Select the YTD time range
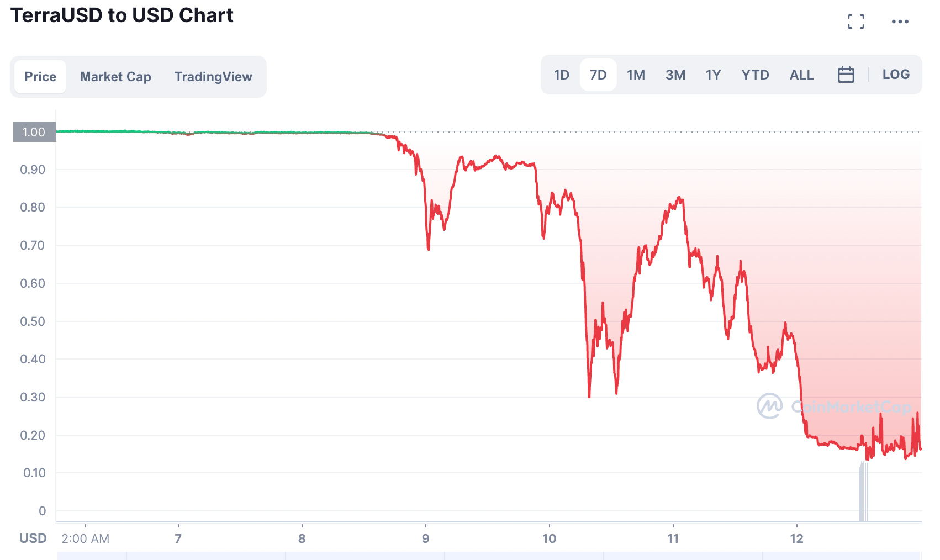 tap(755, 75)
